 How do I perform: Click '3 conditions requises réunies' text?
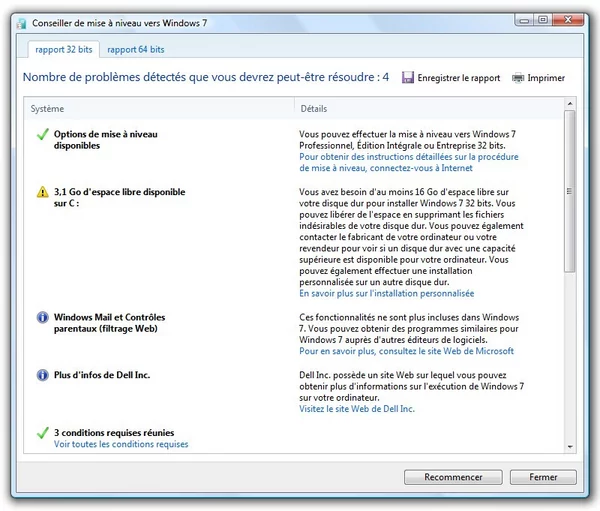click(114, 433)
